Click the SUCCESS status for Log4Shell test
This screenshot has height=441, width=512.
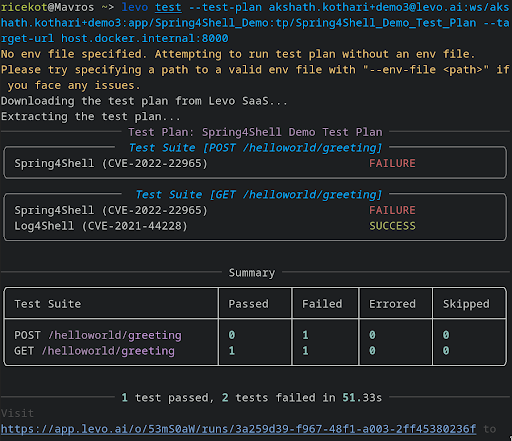pyautogui.click(x=392, y=226)
